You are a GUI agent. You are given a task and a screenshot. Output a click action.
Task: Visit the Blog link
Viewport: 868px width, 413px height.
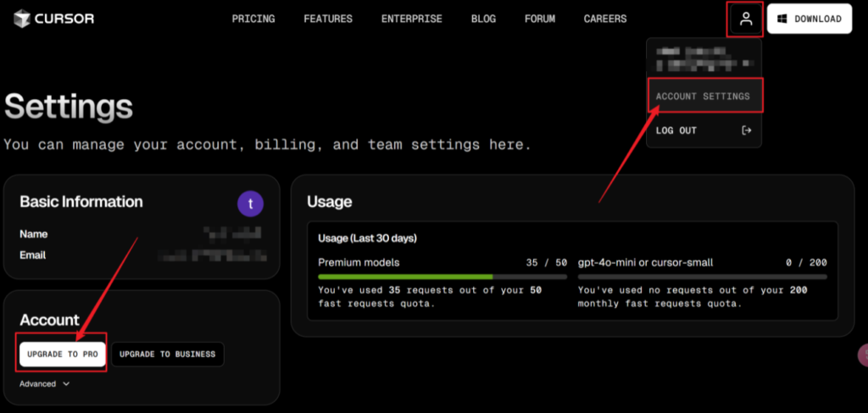tap(483, 19)
